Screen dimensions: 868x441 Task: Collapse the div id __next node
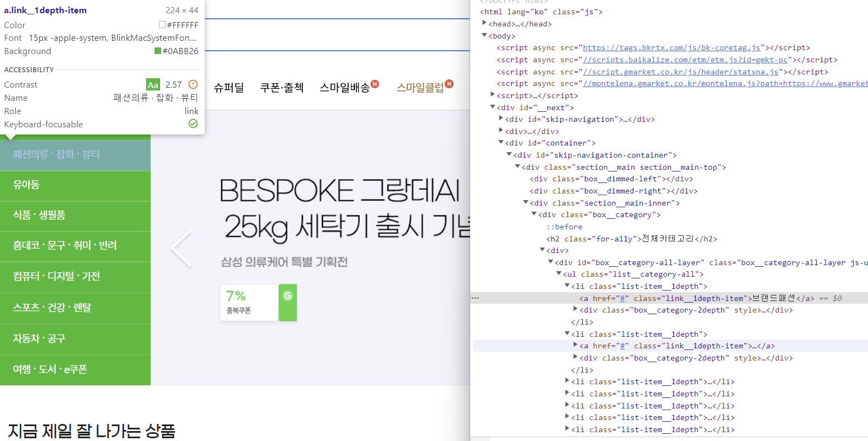coord(493,107)
